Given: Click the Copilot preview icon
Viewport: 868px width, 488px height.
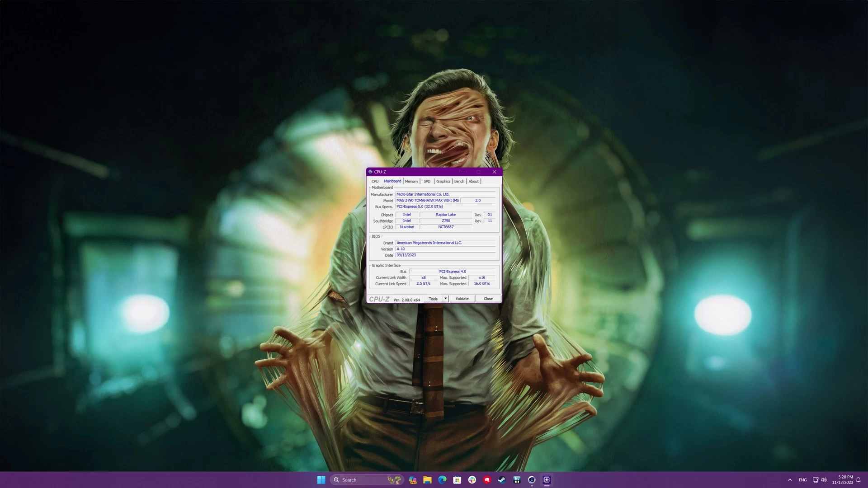Looking at the screenshot, I should tap(412, 480).
